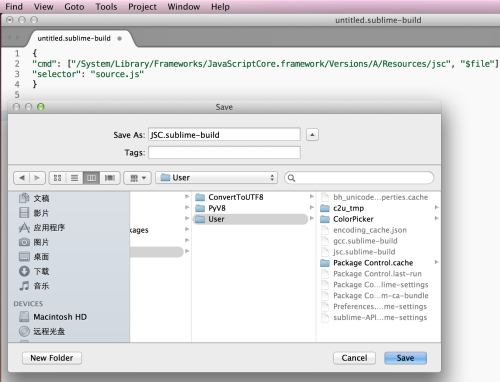Open the Project menu
The width and height of the screenshot is (500, 382).
142,7
